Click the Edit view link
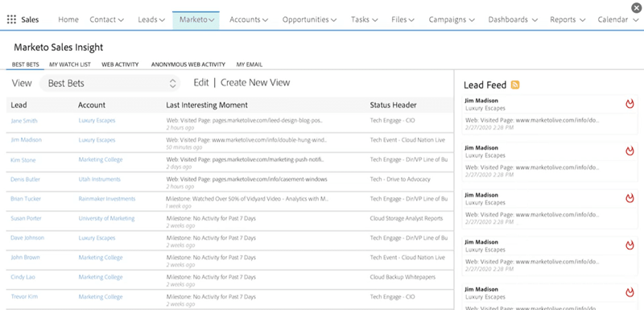This screenshot has width=644, height=310. coord(201,82)
